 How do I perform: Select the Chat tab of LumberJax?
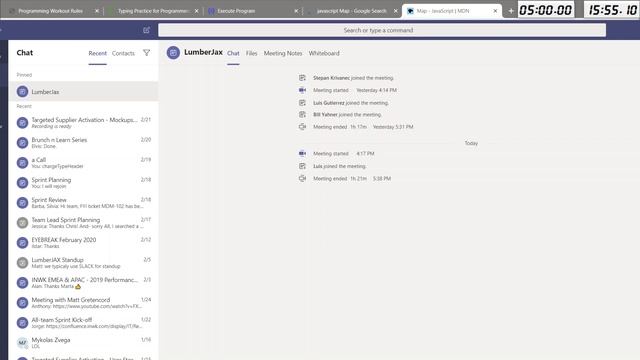pyautogui.click(x=233, y=53)
